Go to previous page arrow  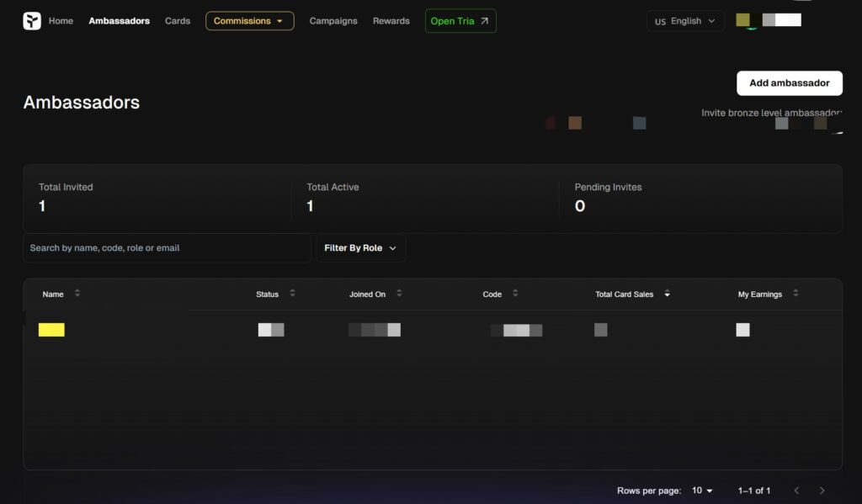[x=796, y=491]
